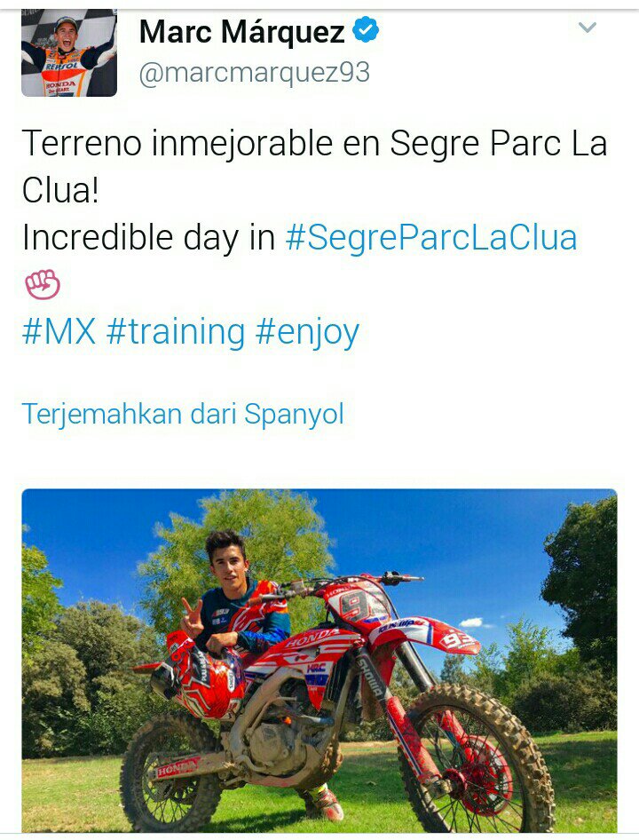The height and width of the screenshot is (840, 639).
Task: Expand the tweet options chevron
Action: (x=588, y=28)
